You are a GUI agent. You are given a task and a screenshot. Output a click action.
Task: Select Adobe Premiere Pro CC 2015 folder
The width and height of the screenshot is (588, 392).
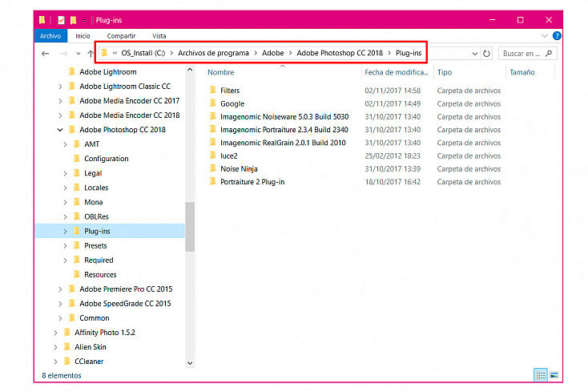(x=126, y=289)
